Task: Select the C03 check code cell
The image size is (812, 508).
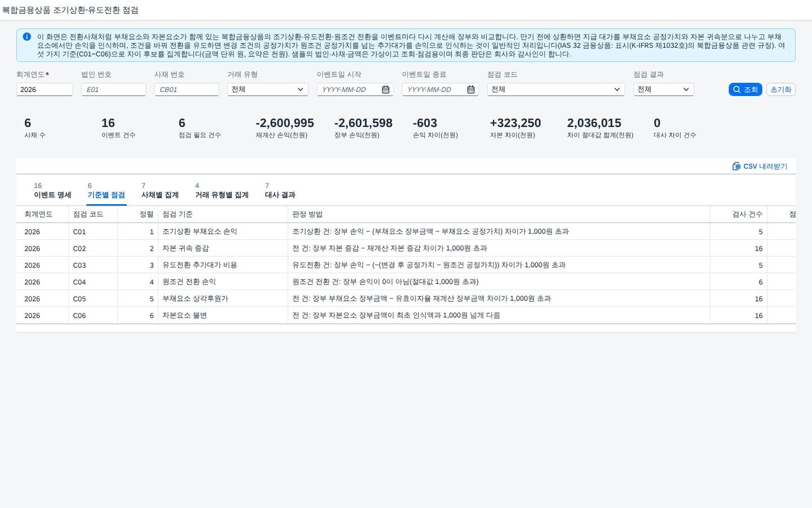Action: pyautogui.click(x=93, y=265)
